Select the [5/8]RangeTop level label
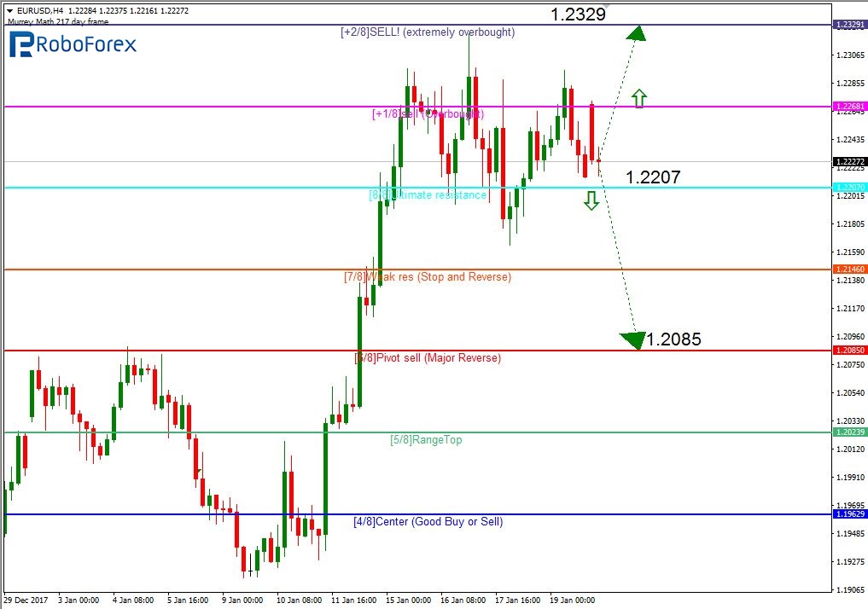Screen dimensions: 868x609 426,440
